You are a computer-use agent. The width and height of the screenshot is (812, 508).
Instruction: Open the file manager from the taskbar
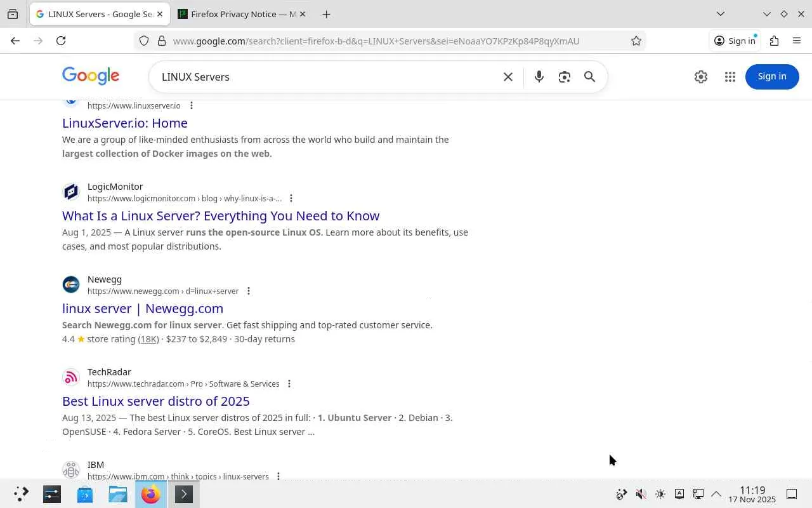(x=118, y=494)
